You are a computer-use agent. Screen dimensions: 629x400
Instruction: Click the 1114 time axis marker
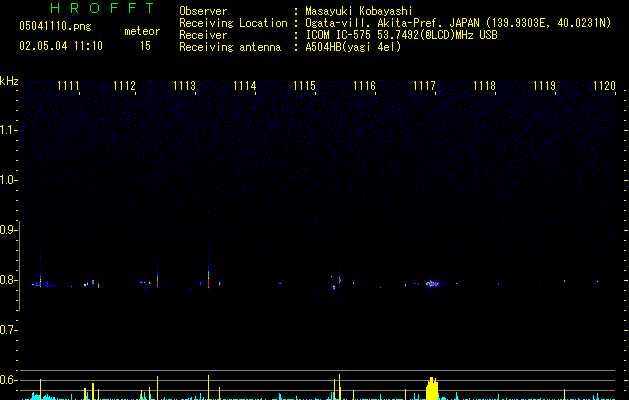click(245, 86)
